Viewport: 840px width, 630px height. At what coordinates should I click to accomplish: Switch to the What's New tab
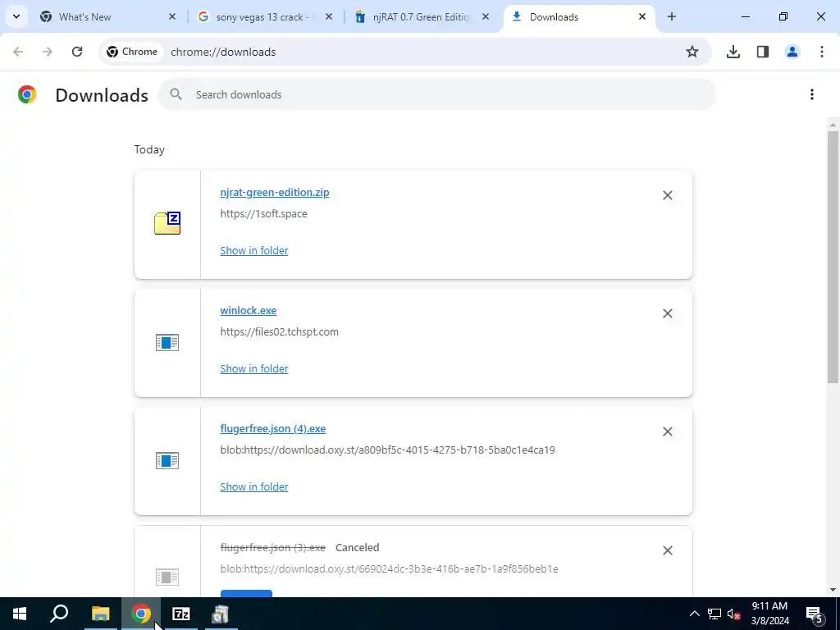point(107,17)
